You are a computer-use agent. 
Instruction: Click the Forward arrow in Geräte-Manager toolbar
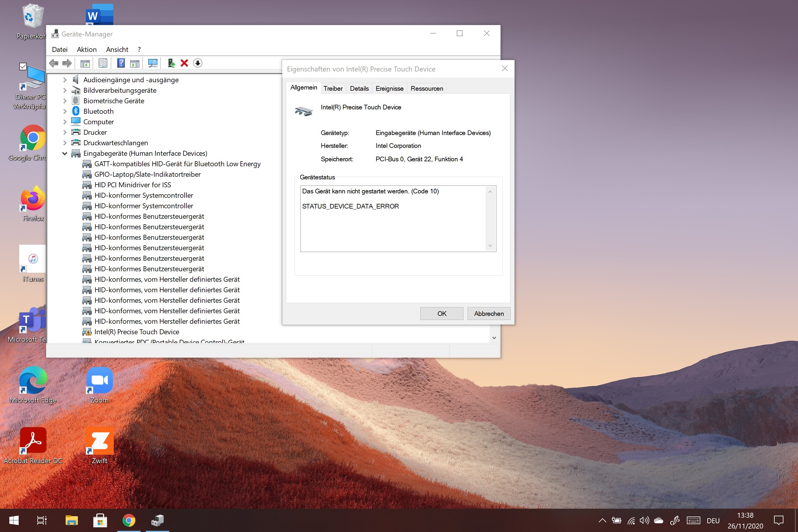[x=67, y=63]
